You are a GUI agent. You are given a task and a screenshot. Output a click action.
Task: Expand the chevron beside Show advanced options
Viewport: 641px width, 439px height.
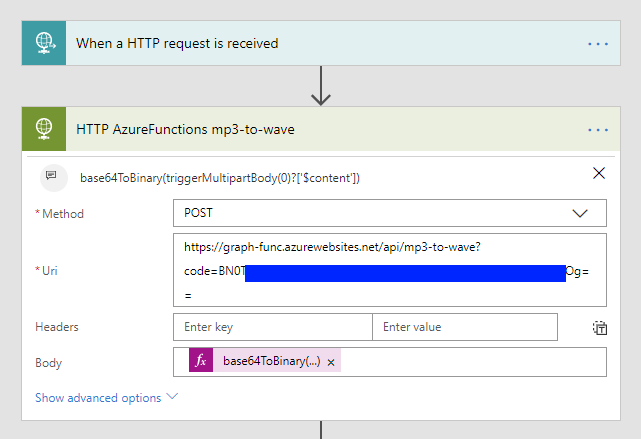pyautogui.click(x=172, y=397)
